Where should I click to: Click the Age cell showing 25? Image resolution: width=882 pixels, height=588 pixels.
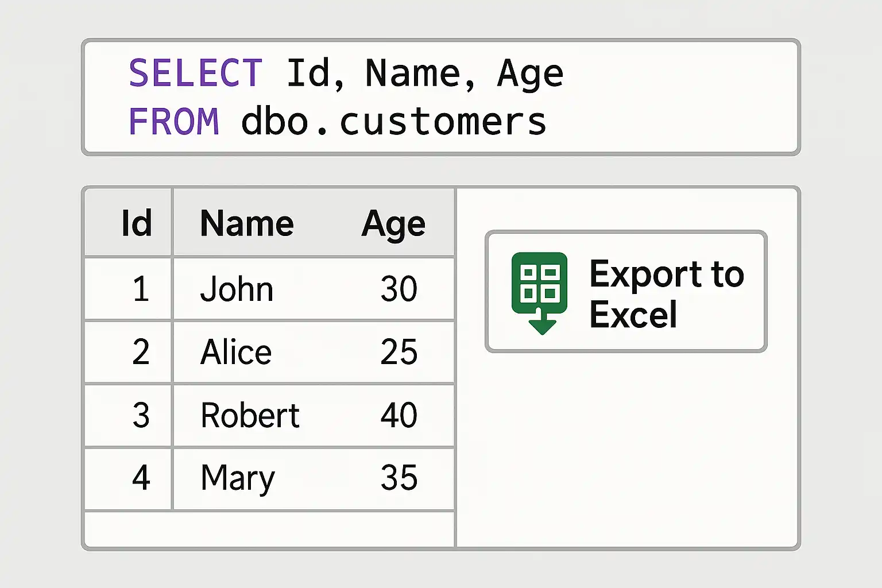click(399, 352)
